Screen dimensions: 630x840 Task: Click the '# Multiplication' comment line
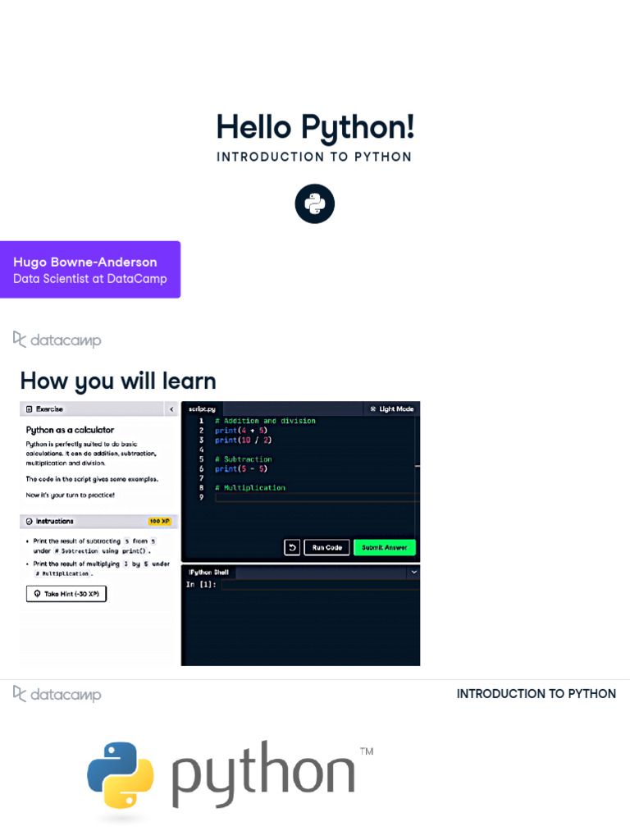[x=250, y=488]
